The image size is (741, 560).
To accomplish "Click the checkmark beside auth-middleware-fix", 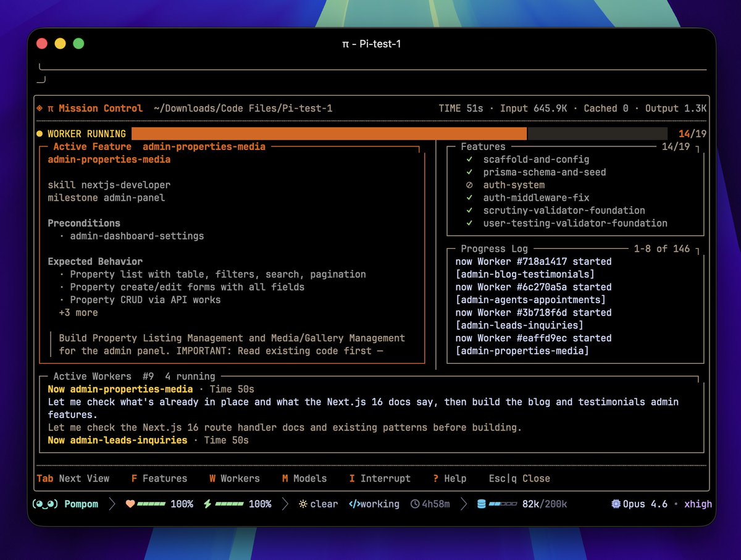I will (470, 198).
